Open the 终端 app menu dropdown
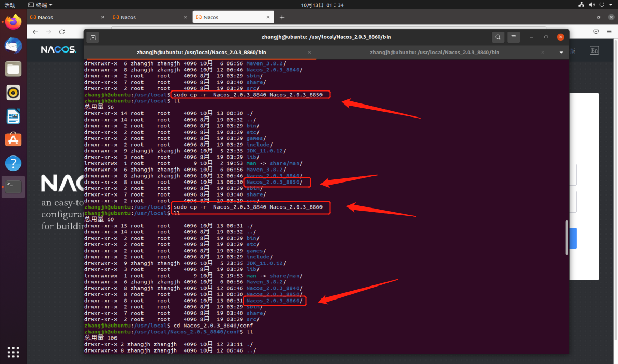The image size is (618, 364). pos(40,5)
